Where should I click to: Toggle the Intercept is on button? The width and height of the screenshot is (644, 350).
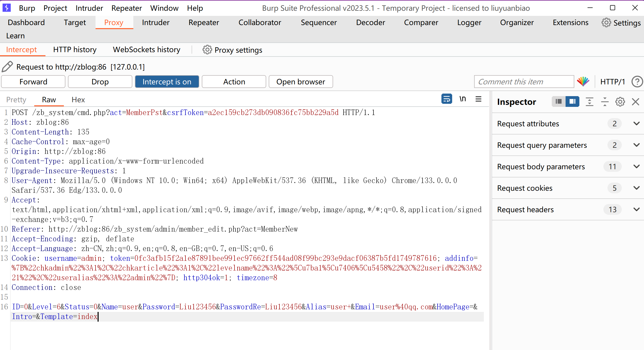(167, 82)
